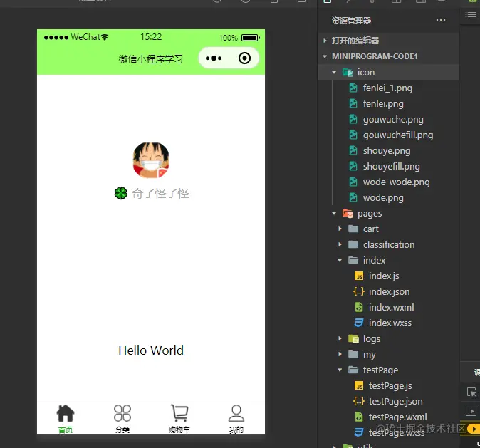Click the 微信小程序学习 navigation title

[150, 59]
